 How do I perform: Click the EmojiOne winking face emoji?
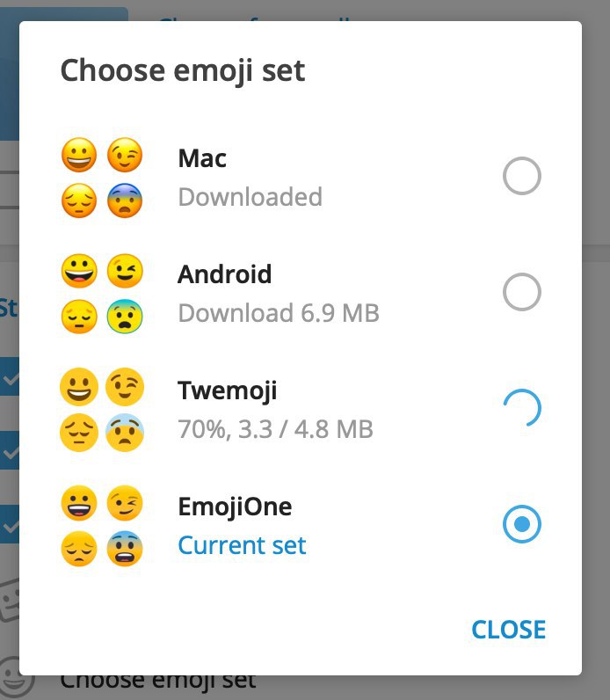click(124, 504)
